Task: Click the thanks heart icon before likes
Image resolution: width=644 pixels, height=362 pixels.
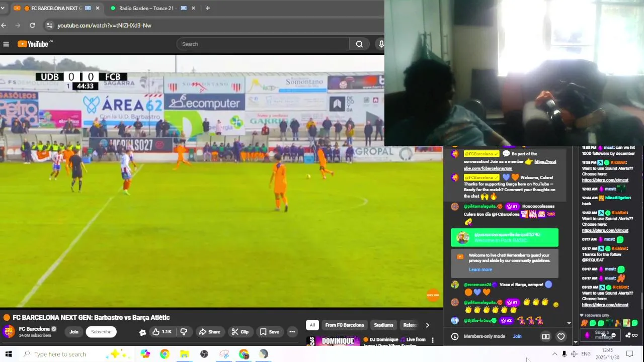Action: tap(143, 332)
